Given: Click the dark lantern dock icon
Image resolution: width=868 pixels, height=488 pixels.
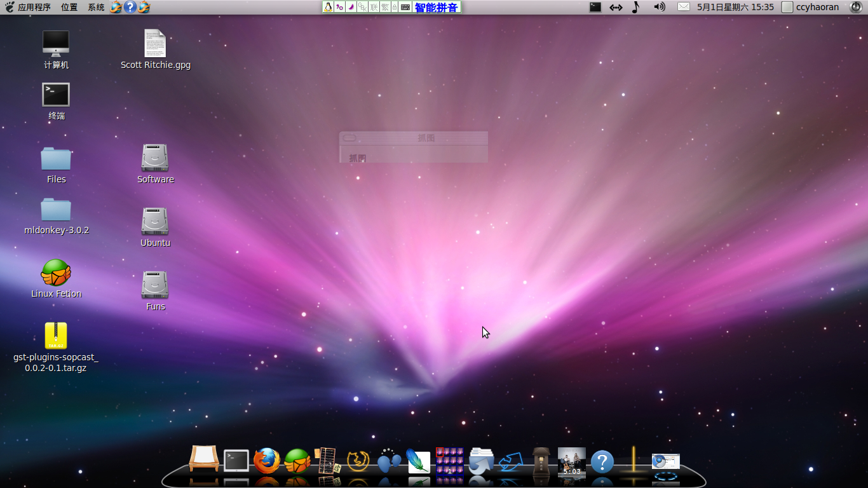Looking at the screenshot, I should point(541,461).
